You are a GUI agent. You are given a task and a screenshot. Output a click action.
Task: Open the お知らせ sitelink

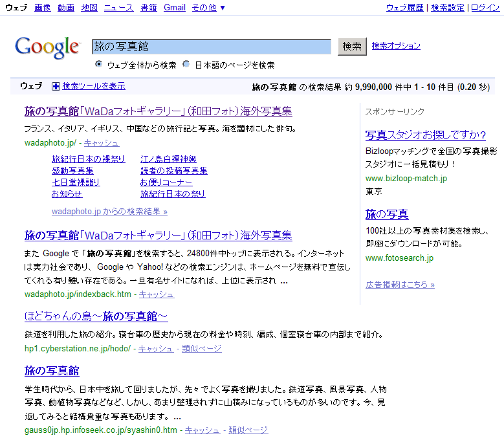pyautogui.click(x=67, y=194)
